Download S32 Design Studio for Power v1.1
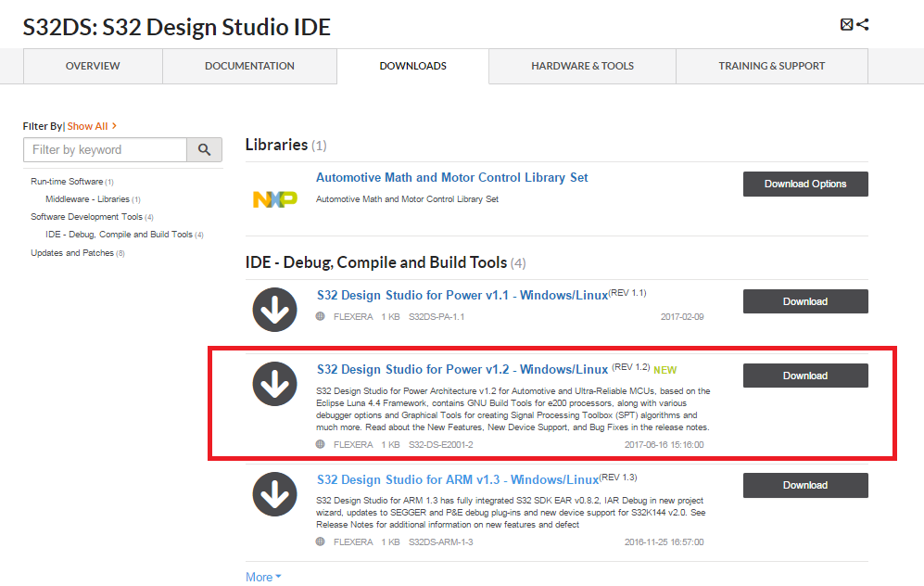This screenshot has width=924, height=586. click(x=805, y=301)
